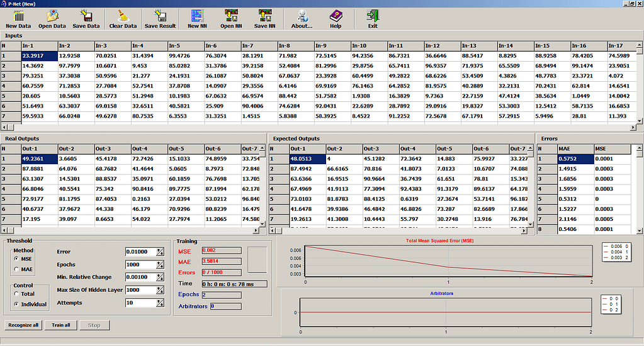Click the Epochs value spinner button
This screenshot has height=346, width=644.
point(160,264)
